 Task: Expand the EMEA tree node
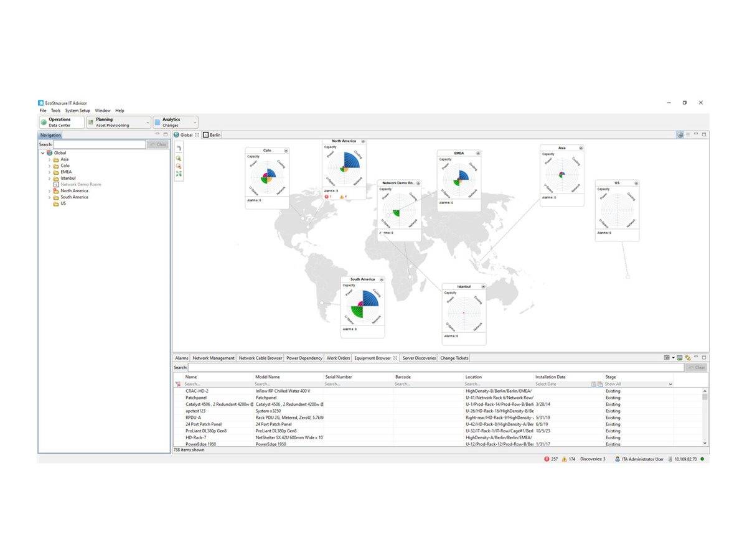tap(51, 172)
